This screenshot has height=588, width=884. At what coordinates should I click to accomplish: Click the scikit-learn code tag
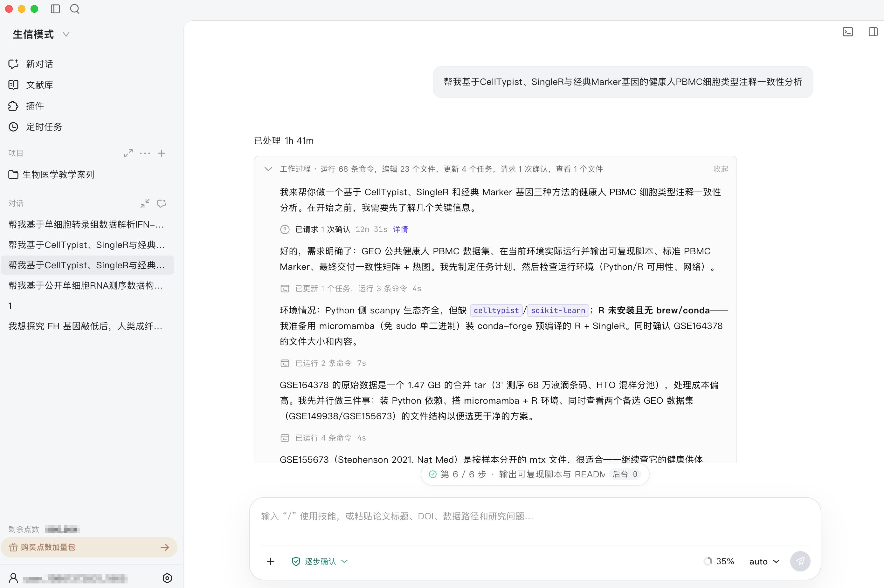click(x=558, y=311)
